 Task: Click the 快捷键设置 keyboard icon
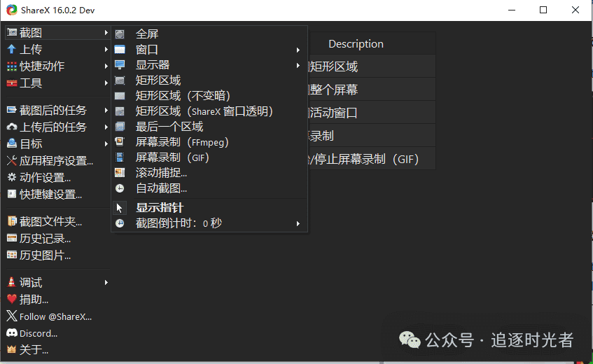pyautogui.click(x=12, y=195)
